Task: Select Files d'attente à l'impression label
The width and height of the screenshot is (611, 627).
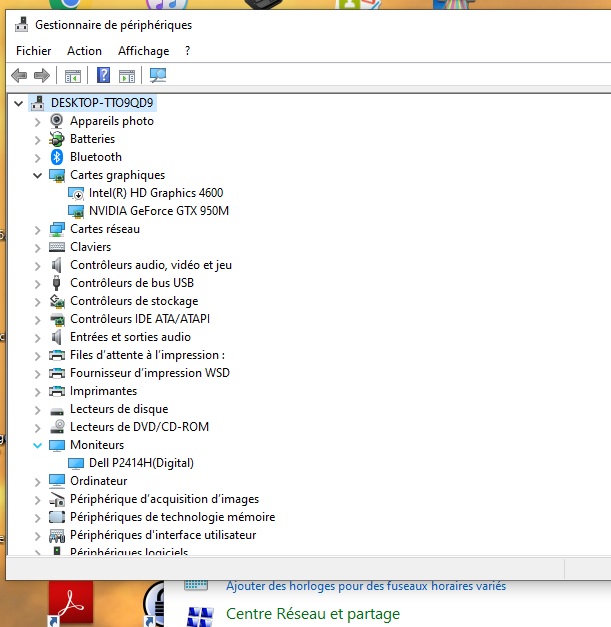Action: pyautogui.click(x=148, y=355)
